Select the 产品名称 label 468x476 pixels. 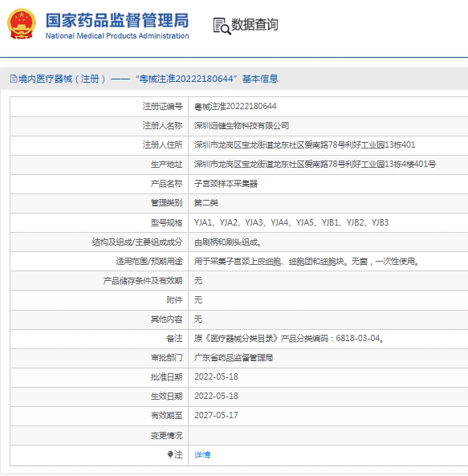[x=167, y=184]
